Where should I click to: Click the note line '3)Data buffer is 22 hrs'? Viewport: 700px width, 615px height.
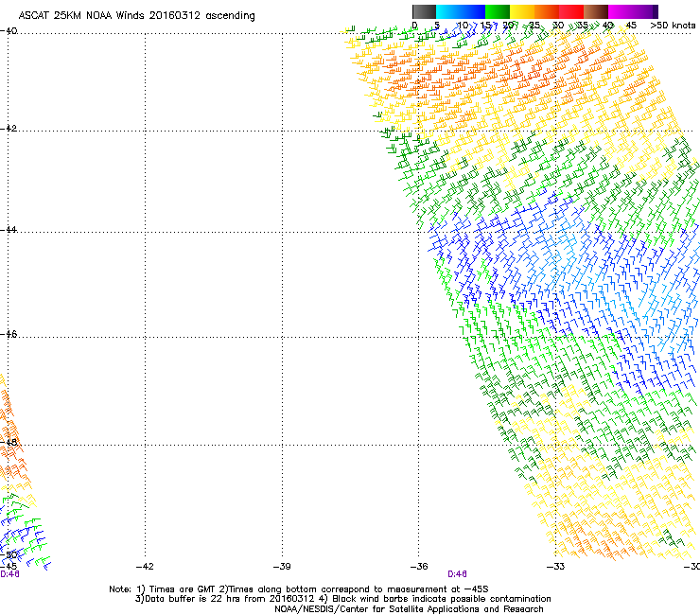coord(342,599)
